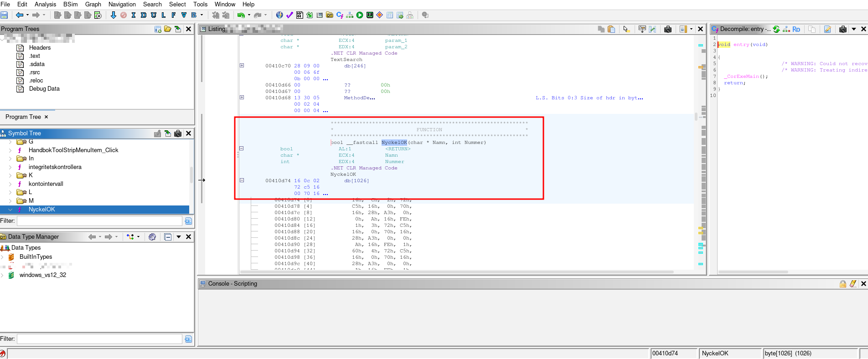
Task: Expand BuiltInTypes in Data Type Manager
Action: (3, 257)
